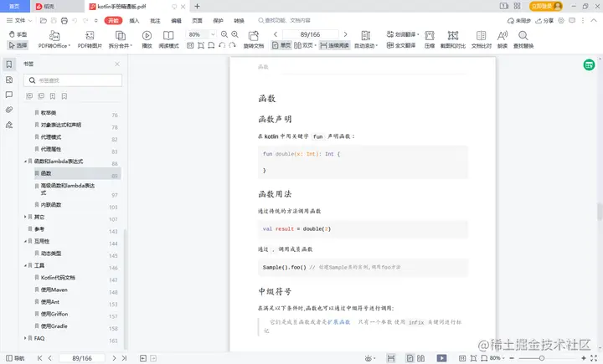Switch to the 插入 tab
Screen dimensions: 603x364
[134, 21]
